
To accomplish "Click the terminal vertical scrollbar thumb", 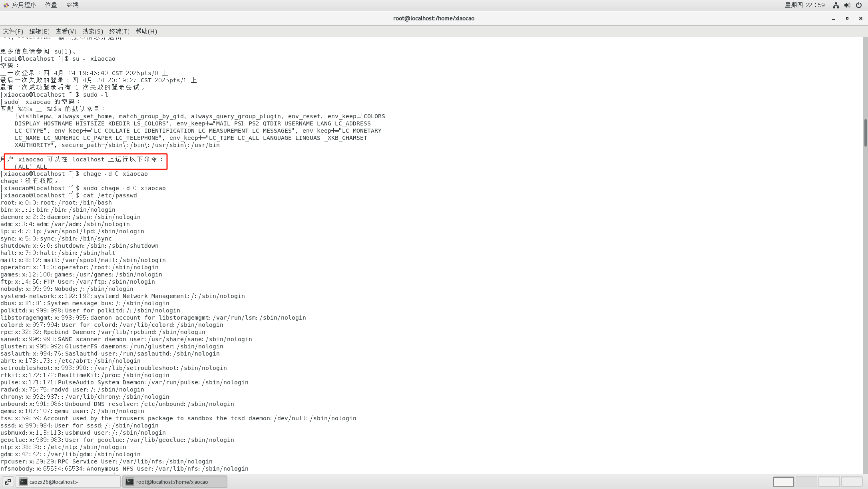I will (x=865, y=133).
